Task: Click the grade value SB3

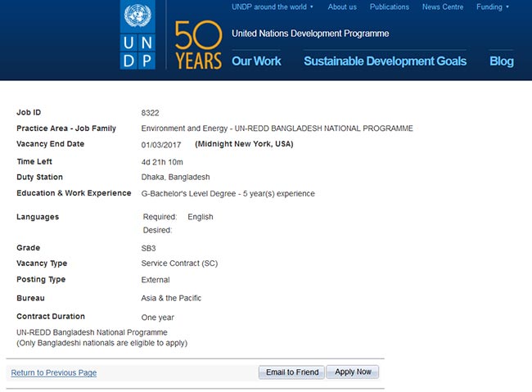Action: (x=148, y=248)
